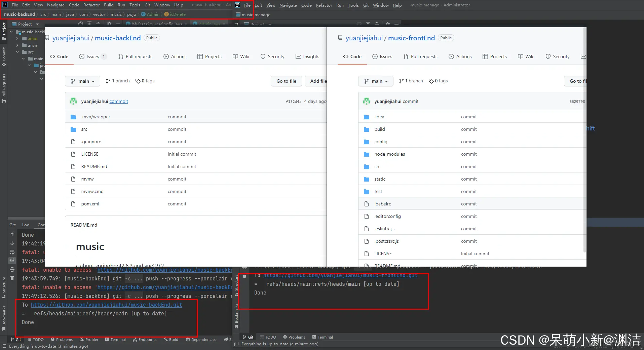Viewport: 644px width, 350px height.
Task: Click the Add file button on the music-backEnd page
Action: (x=316, y=81)
